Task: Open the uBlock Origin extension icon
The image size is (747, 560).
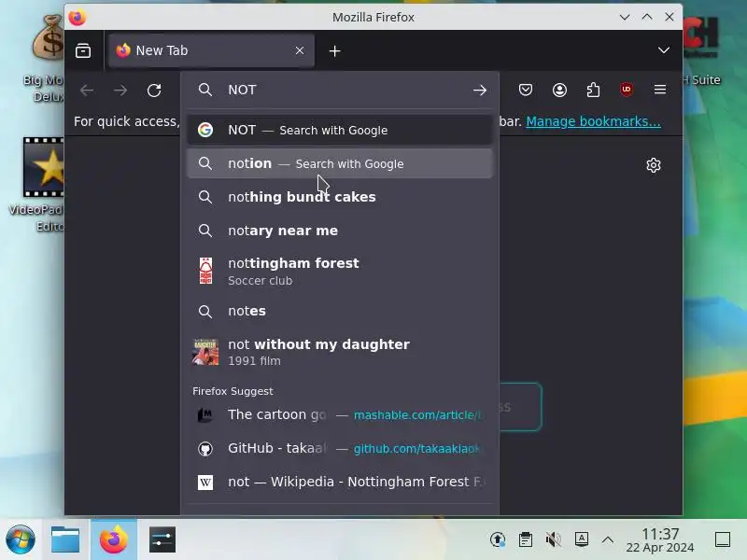Action: point(627,90)
